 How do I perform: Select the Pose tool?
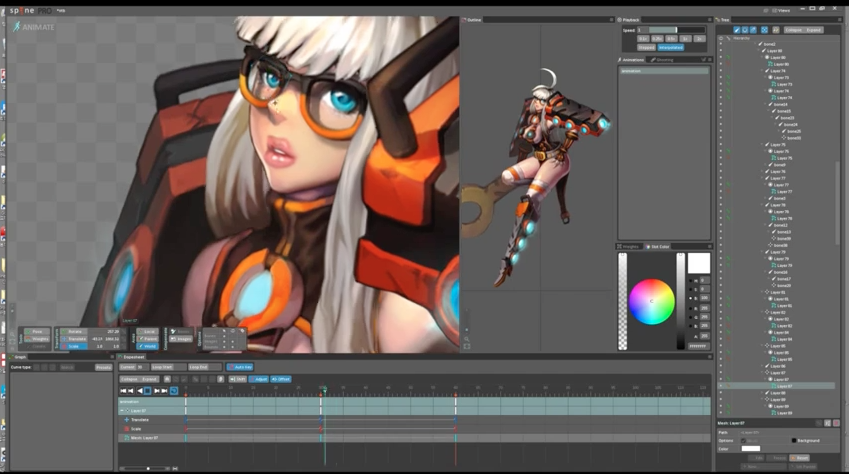37,332
